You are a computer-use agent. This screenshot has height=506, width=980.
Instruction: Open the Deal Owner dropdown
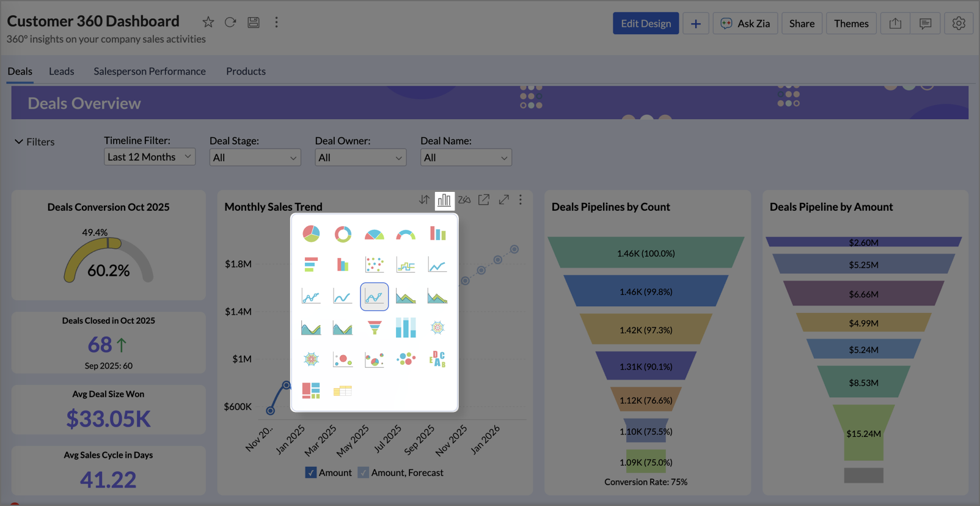tap(360, 158)
